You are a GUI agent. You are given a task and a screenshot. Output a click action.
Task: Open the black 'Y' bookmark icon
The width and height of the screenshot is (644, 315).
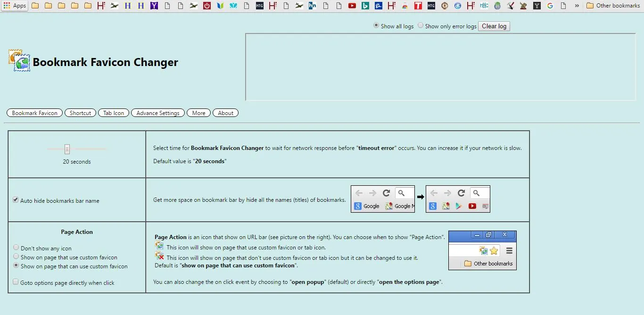coord(537,6)
